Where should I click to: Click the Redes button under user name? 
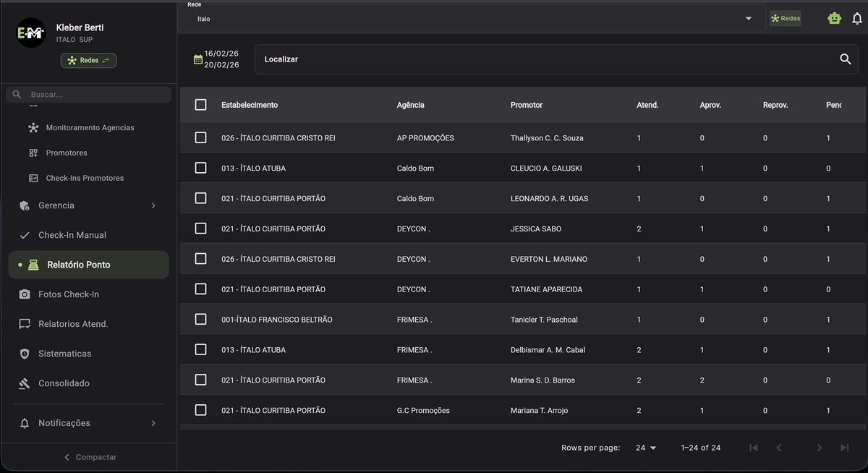click(88, 61)
